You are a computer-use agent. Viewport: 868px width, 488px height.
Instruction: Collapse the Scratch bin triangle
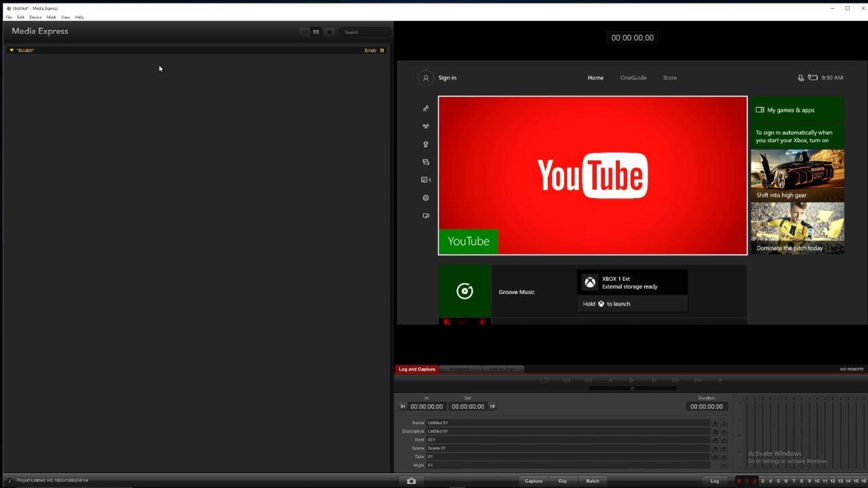[x=12, y=50]
